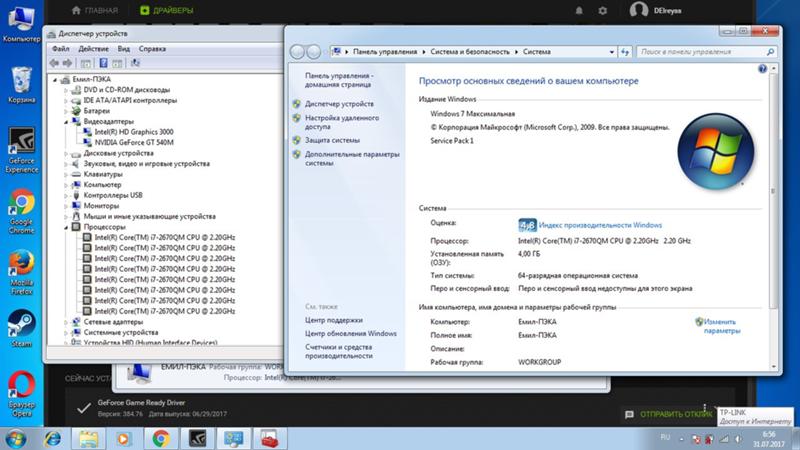
Task: Select NVIDIA GeForce GT 540M device
Action: (134, 142)
